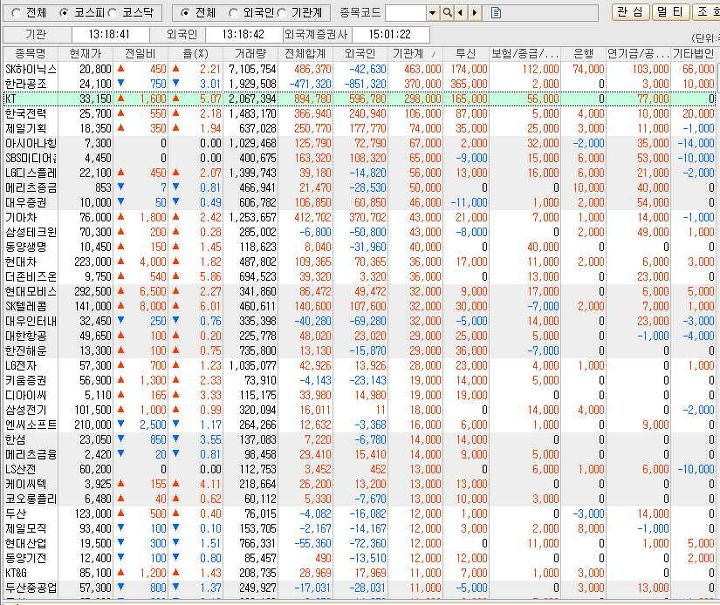
Task: Click the previous stock arrow icon
Action: (461, 13)
